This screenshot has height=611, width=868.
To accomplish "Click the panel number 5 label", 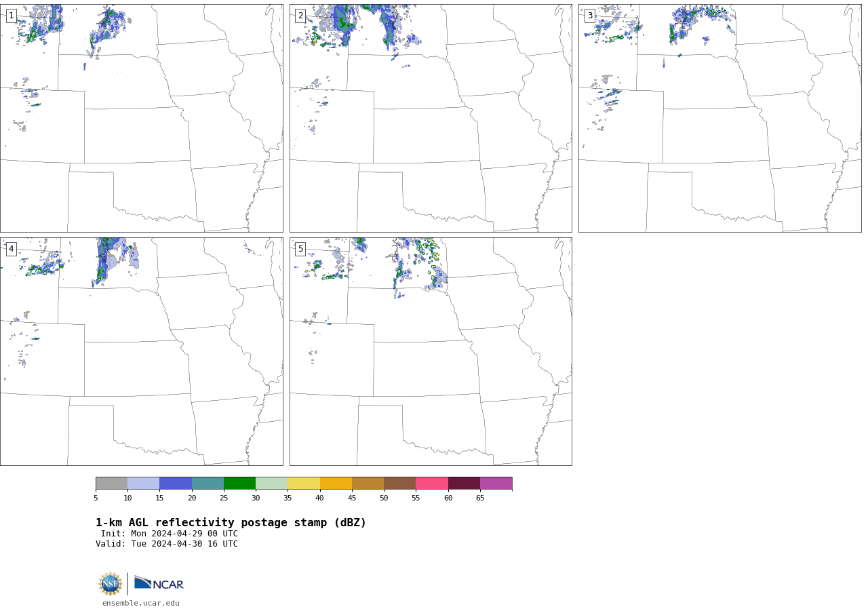I will point(300,249).
